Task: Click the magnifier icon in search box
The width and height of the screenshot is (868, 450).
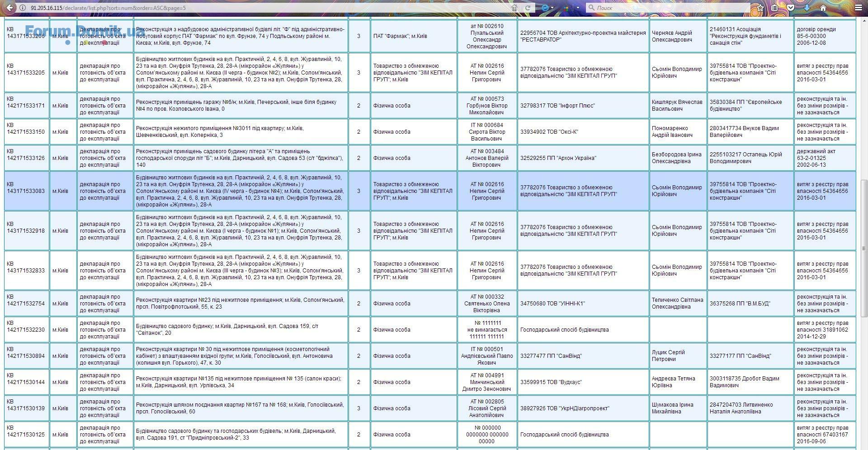Action: coord(591,8)
